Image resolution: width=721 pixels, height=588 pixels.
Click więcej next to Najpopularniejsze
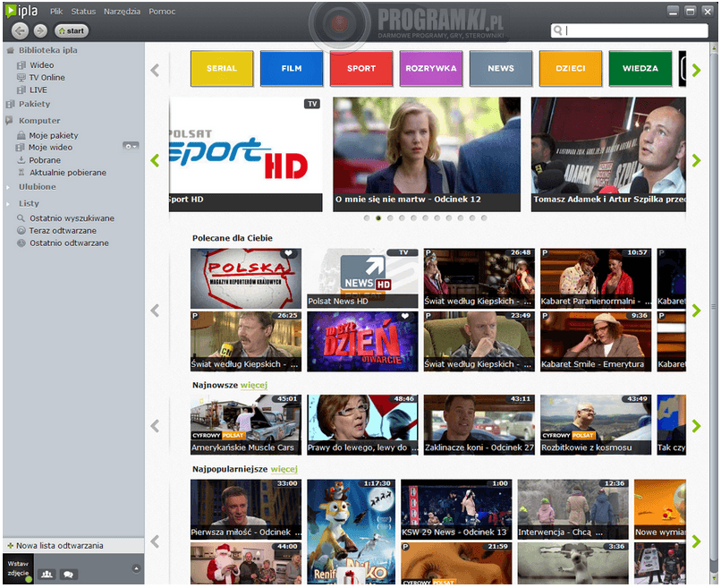[284, 469]
